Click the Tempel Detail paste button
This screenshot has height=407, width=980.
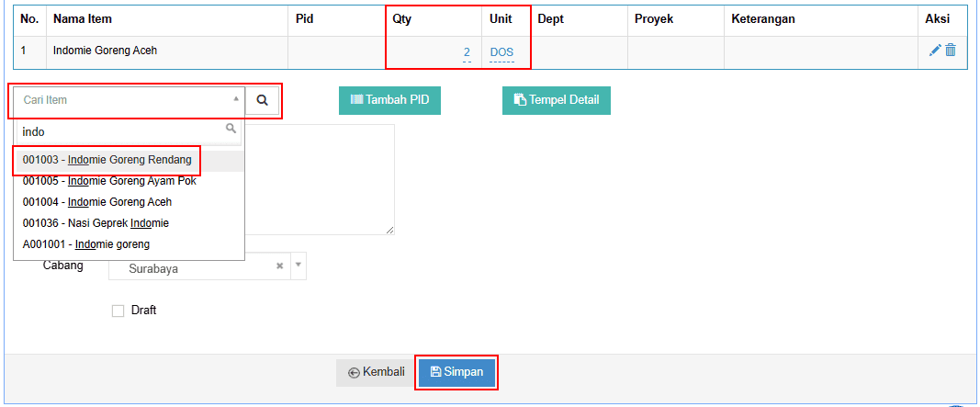(557, 100)
